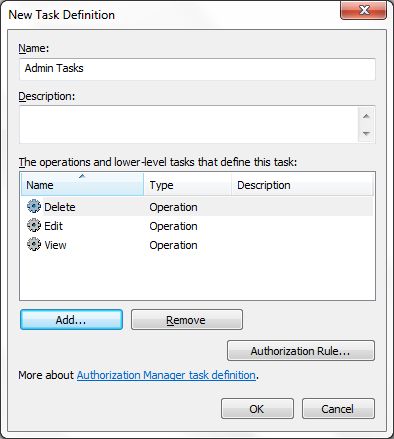Open the Authorization Rule... dialog
394x439 pixels.
(301, 350)
